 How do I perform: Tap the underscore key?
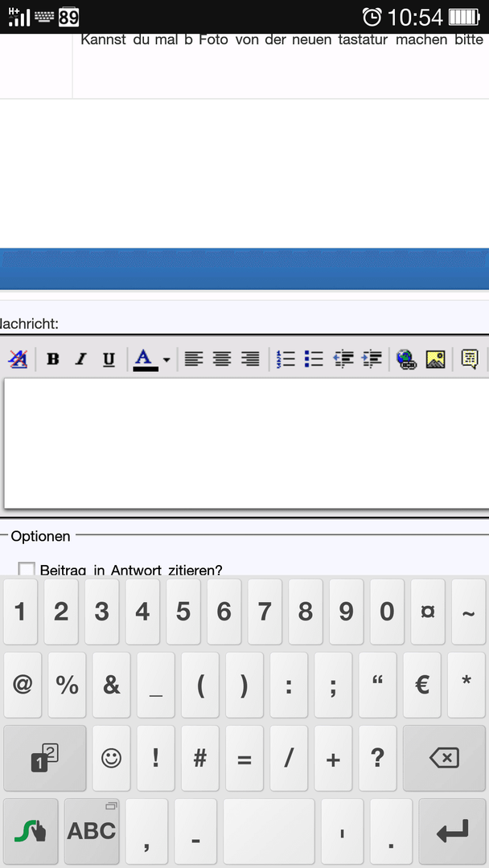155,685
